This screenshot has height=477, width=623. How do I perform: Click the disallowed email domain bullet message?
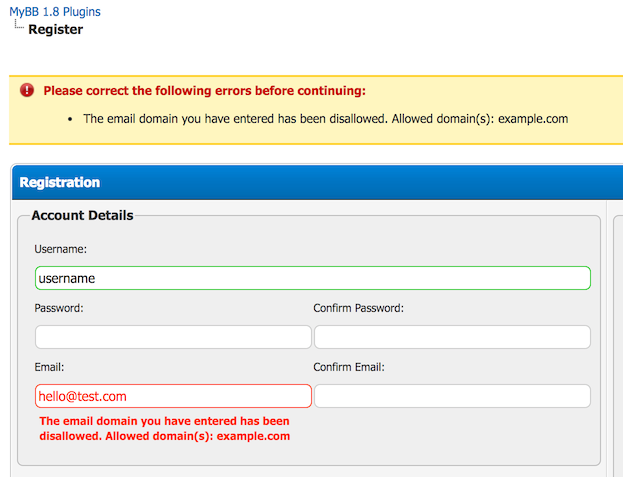coord(325,119)
